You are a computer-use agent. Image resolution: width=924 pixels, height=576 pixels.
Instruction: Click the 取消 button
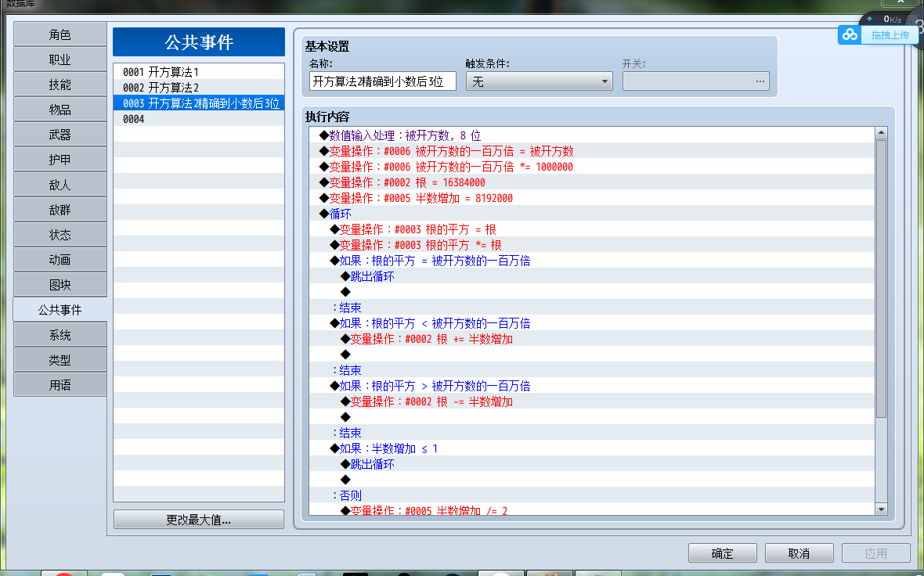pos(799,553)
